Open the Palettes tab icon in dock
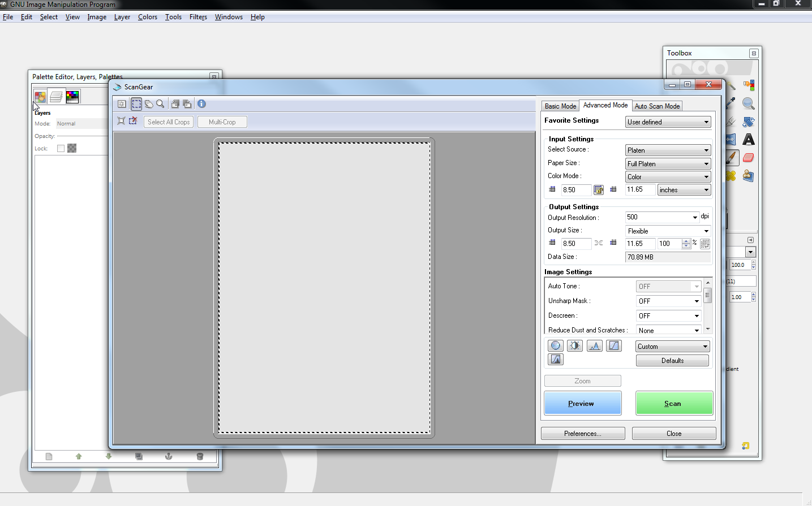 click(x=72, y=97)
